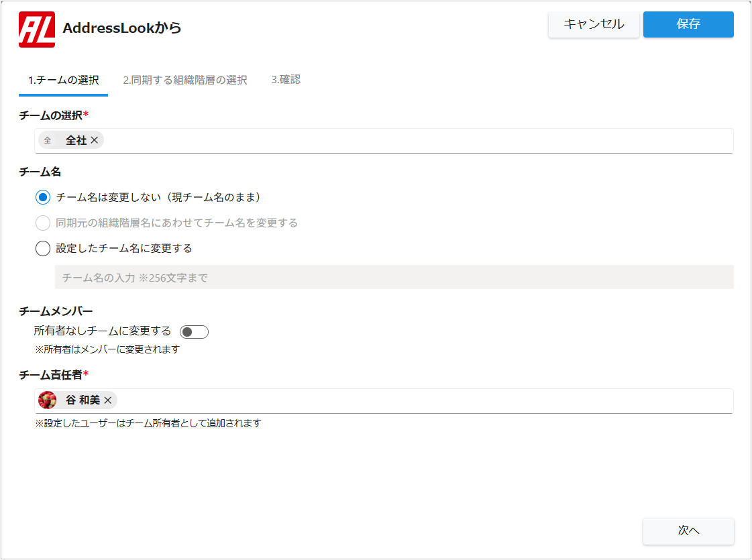Toggle 所有者なしチームに変更する switch
The image size is (752, 560).
(195, 332)
